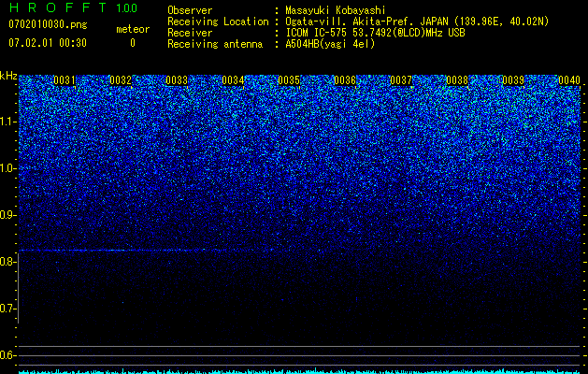Screen dimensions: 588x374
Task: Click the 0031 time marker
Action: click(x=65, y=80)
